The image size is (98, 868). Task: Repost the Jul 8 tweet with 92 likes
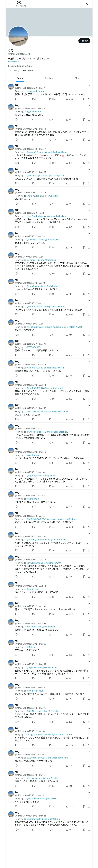(x=33, y=227)
